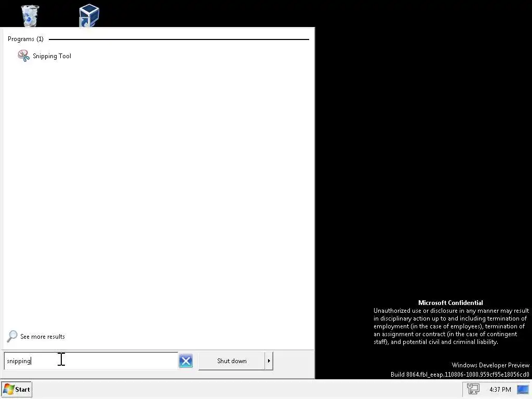Click inside the snipping search field
Screen dimensions: 532x399
tap(91, 361)
